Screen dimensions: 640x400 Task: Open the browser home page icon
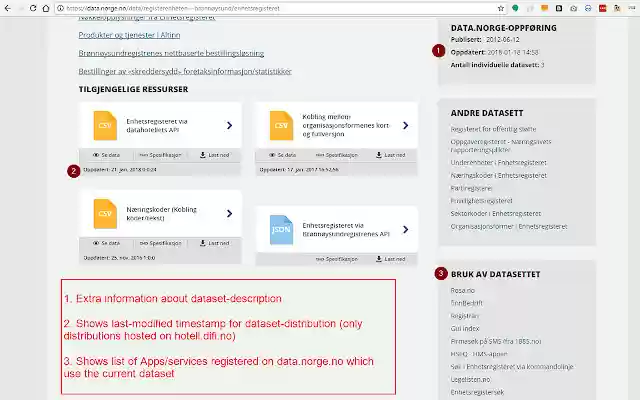pyautogui.click(x=46, y=8)
